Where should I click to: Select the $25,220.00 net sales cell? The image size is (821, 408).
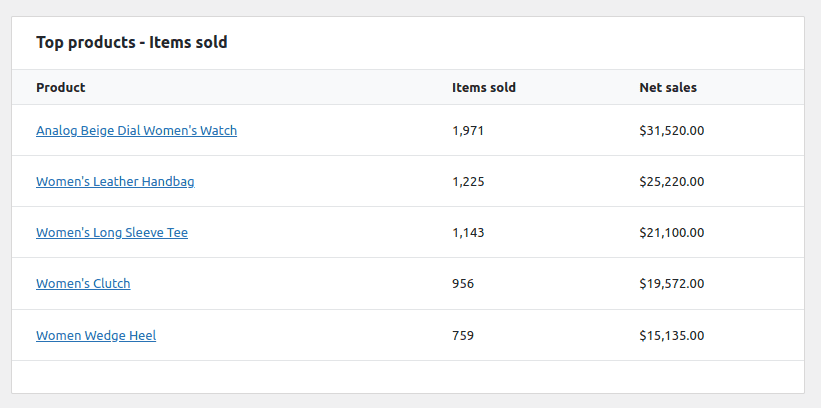pos(672,182)
